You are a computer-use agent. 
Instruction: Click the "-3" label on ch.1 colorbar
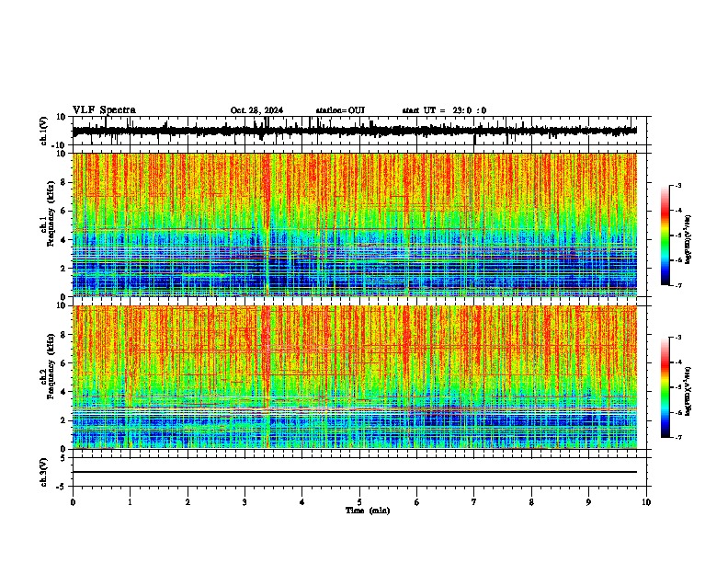coord(677,186)
